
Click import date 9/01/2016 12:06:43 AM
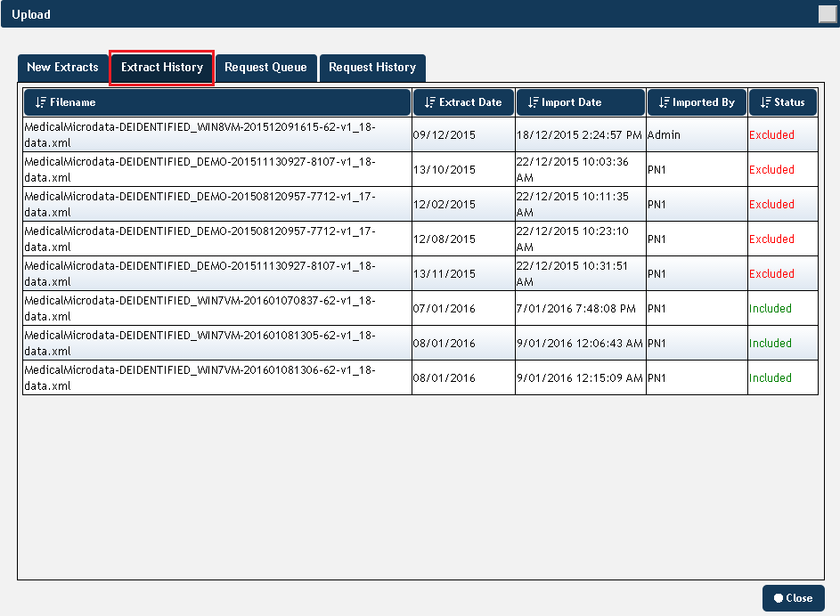[580, 344]
